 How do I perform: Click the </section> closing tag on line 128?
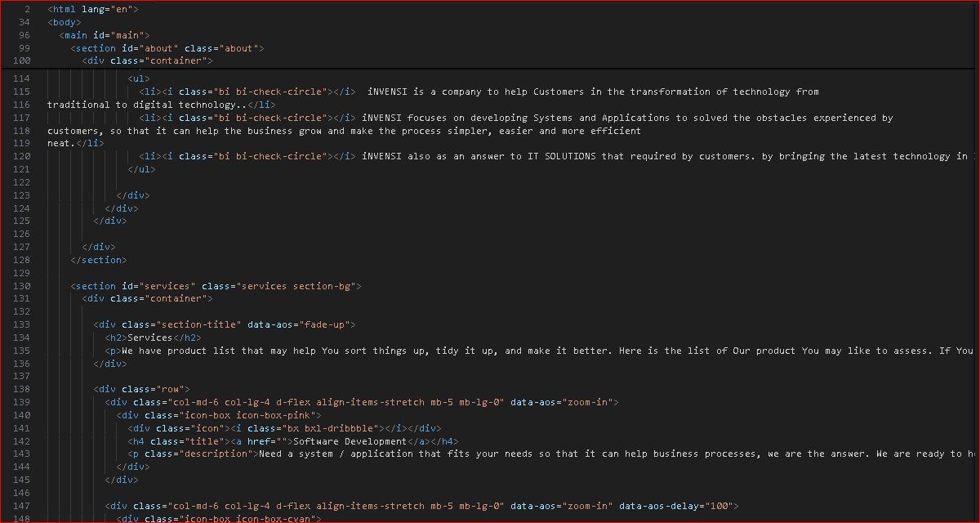coord(99,260)
